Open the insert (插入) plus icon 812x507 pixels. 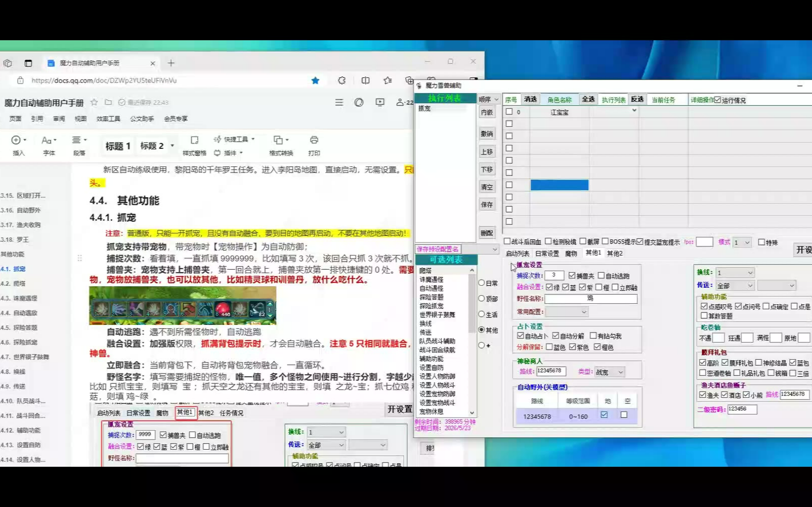click(16, 140)
